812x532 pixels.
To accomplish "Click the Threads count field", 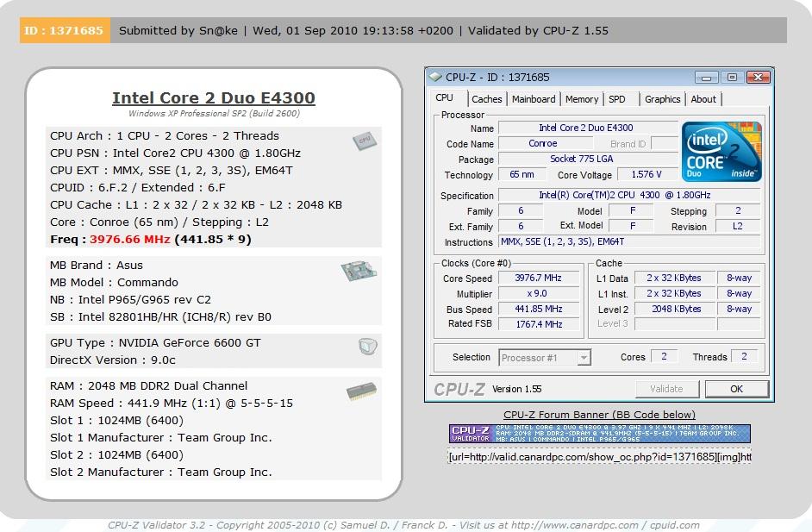I will point(744,356).
